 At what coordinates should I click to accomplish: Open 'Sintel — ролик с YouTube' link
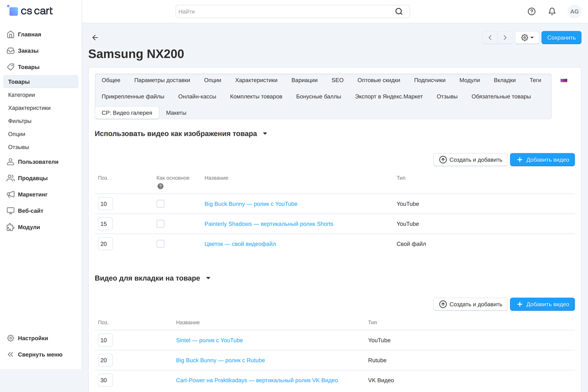click(x=209, y=340)
